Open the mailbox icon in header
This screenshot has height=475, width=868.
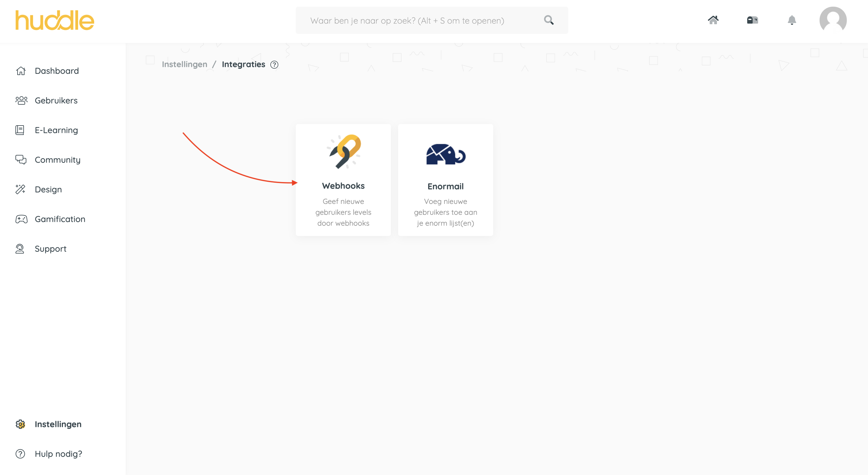coord(752,20)
